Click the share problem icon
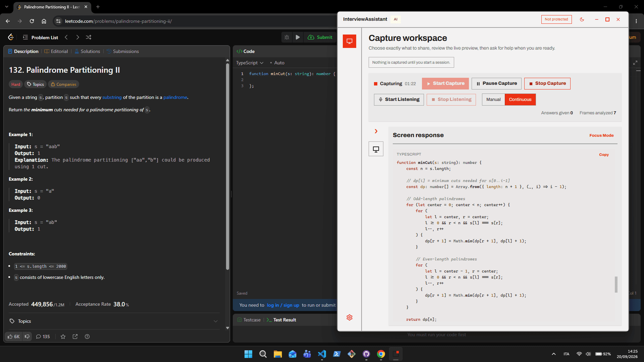This screenshot has width=644, height=362. 75,337
